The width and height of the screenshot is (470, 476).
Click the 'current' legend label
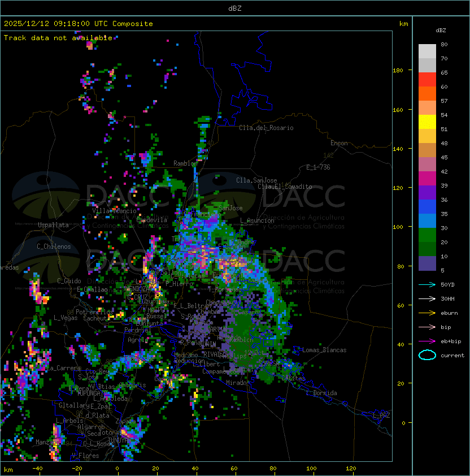click(452, 355)
